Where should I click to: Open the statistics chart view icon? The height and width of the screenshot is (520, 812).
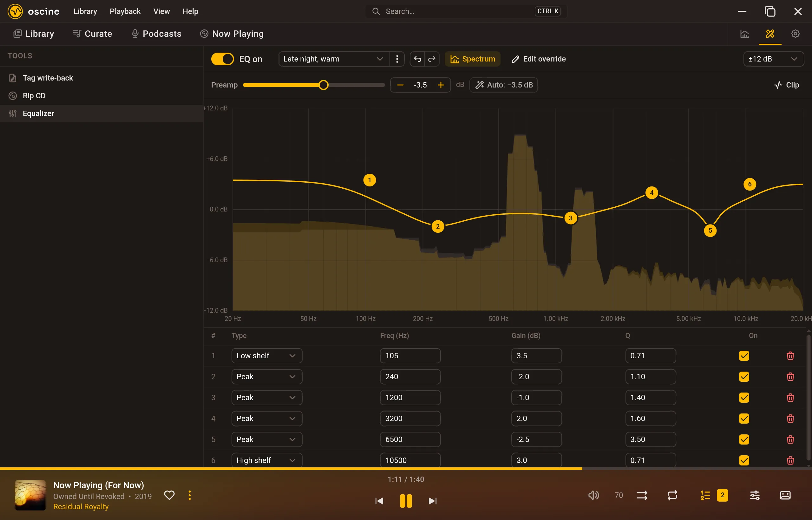744,34
